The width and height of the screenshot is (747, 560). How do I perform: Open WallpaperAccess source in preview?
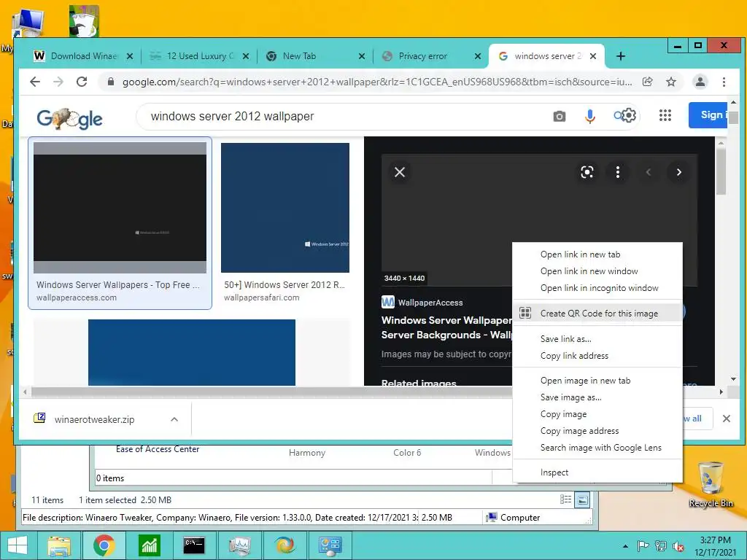coord(422,303)
